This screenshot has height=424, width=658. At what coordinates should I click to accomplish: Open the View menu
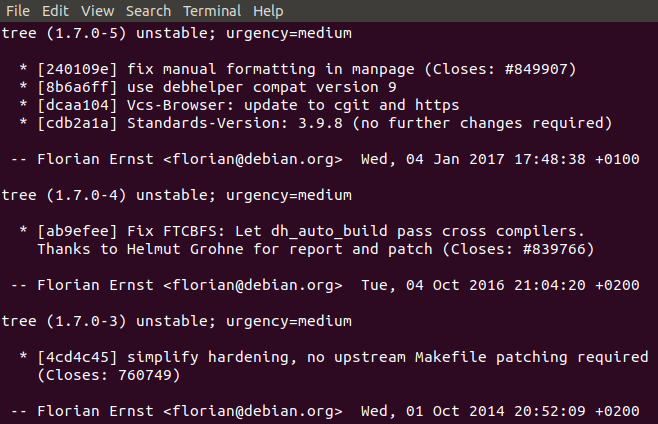click(97, 11)
